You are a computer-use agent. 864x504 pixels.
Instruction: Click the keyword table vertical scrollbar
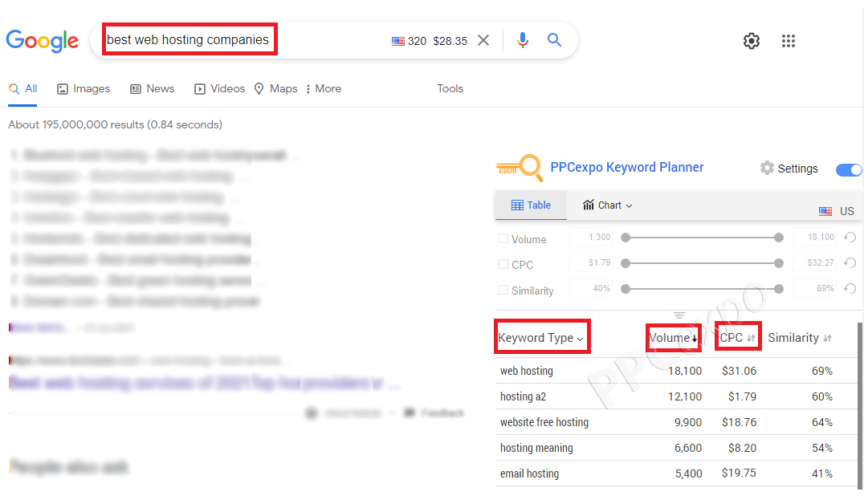coord(860,404)
